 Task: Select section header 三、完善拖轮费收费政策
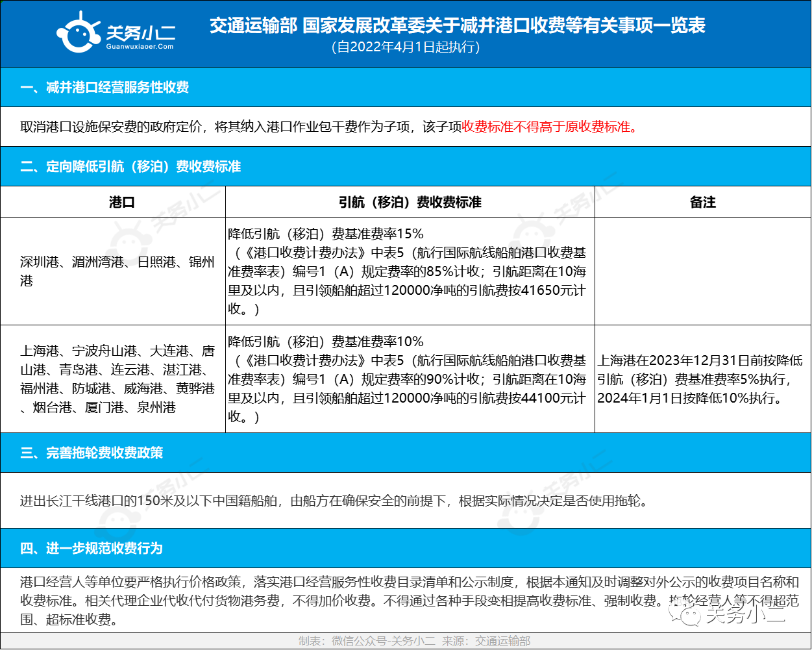406,453
